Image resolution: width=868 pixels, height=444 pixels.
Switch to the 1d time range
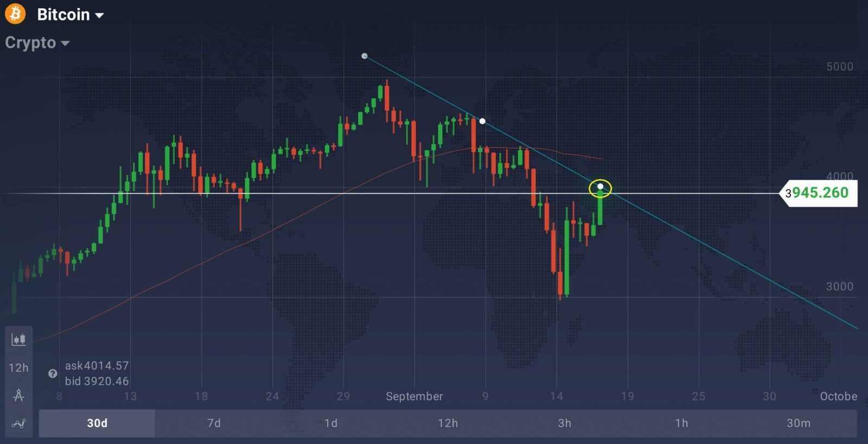331,423
